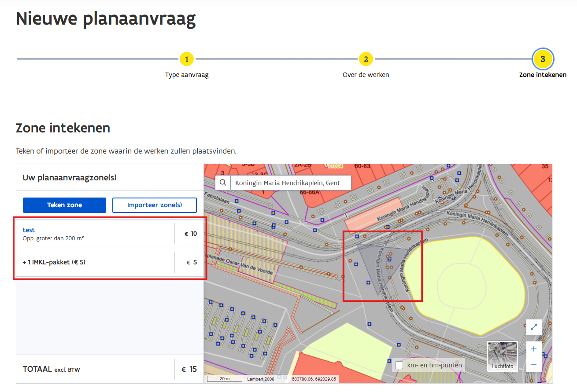Click the TOTAAL excl. BTW row
577x392 pixels.
click(51, 370)
